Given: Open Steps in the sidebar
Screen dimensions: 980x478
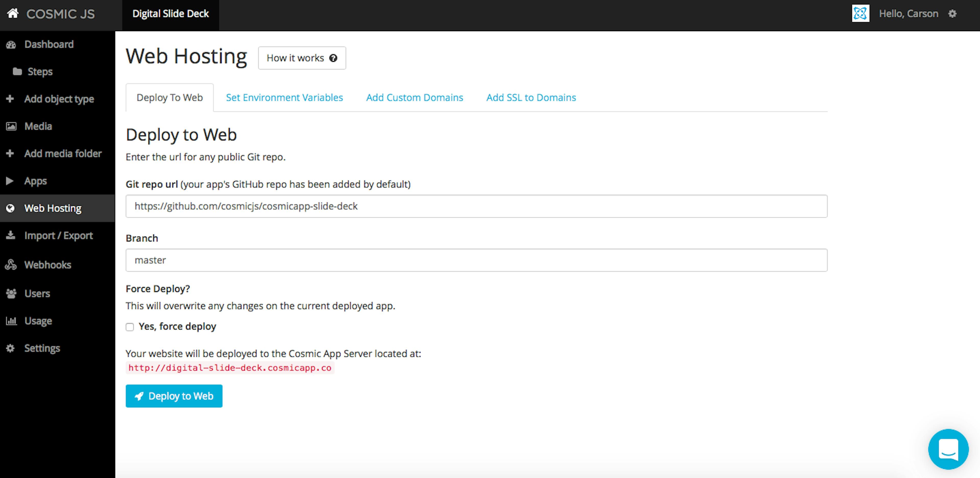Looking at the screenshot, I should tap(57, 71).
